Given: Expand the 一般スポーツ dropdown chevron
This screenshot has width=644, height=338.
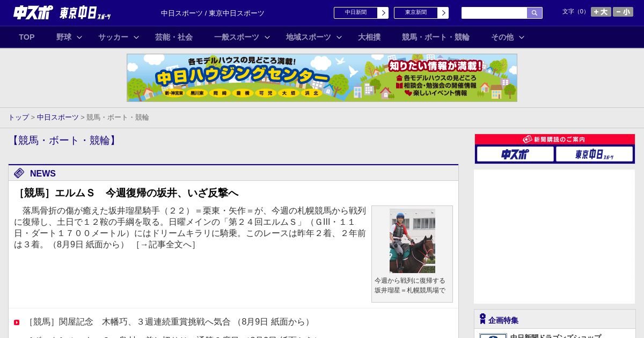Looking at the screenshot, I should (267, 38).
